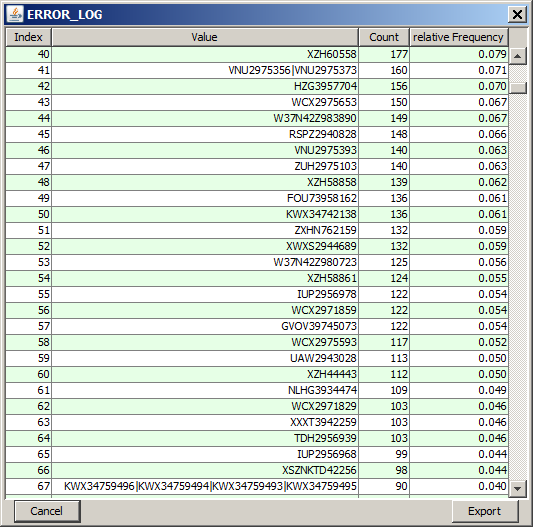Click index cell 44
Image resolution: width=533 pixels, height=527 pixels.
click(x=29, y=118)
